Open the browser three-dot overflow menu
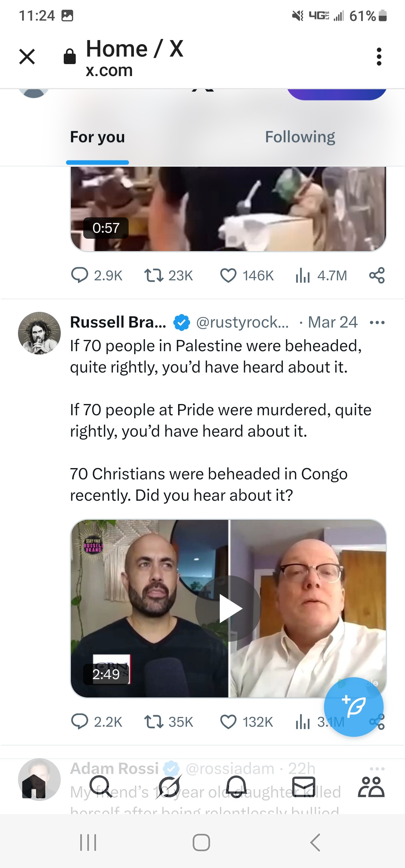Screen dimensions: 405x868 coord(379,57)
